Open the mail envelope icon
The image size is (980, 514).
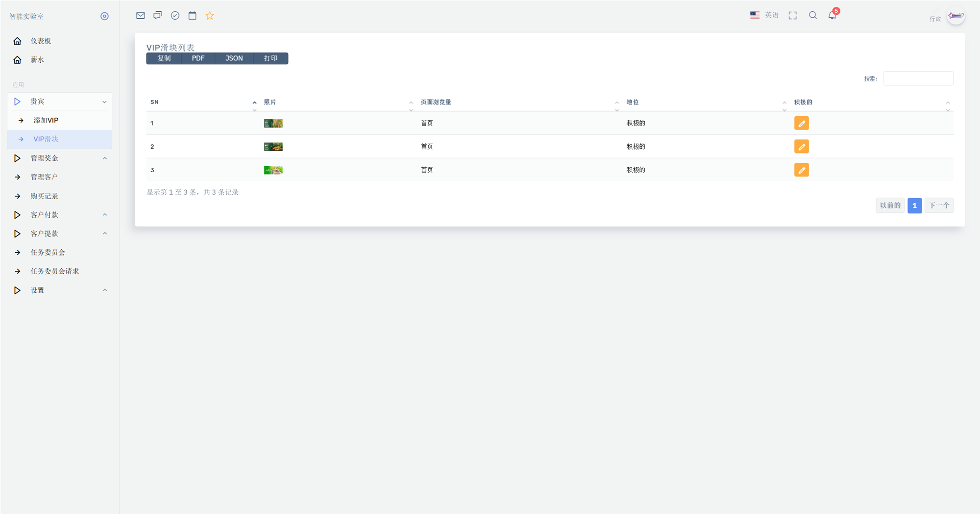(141, 16)
